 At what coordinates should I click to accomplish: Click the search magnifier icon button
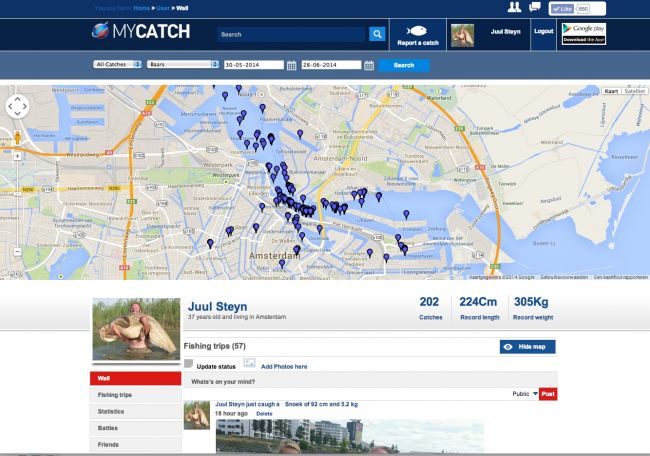click(377, 34)
